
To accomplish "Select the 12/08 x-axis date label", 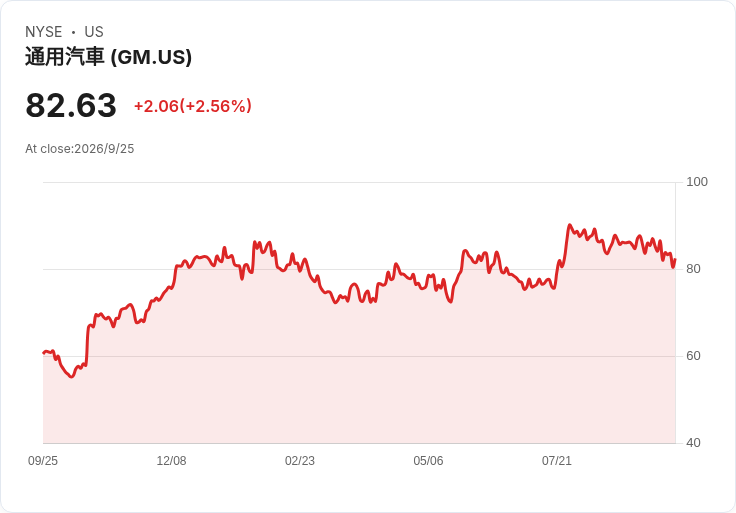I will [171, 461].
